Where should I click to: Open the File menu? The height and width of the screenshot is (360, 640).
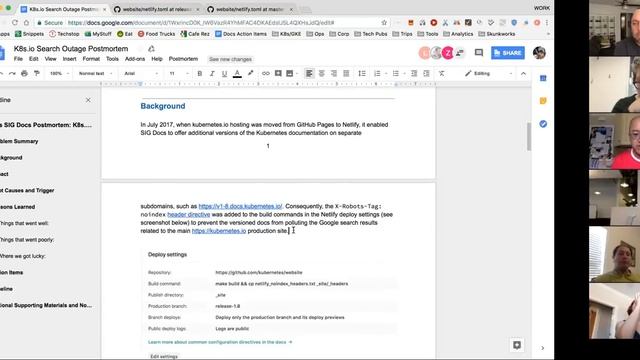[18, 59]
